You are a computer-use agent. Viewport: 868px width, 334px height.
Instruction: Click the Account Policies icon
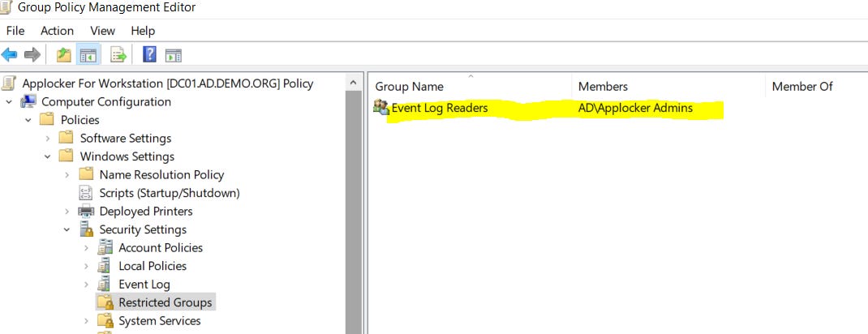coord(105,248)
